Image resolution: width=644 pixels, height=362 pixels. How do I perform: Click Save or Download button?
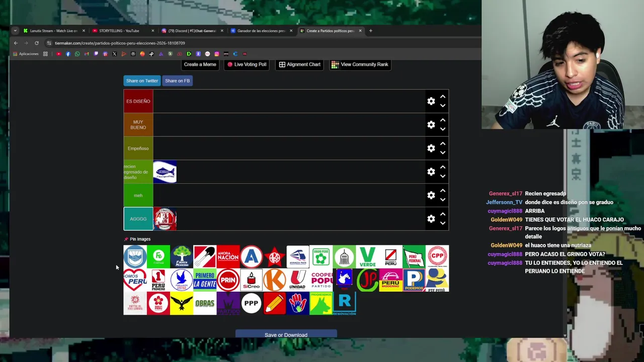click(286, 334)
